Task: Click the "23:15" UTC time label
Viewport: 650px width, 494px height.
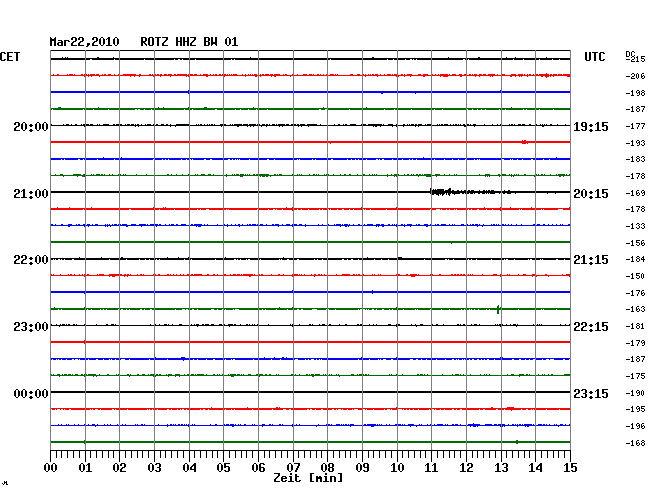Action: [x=591, y=393]
